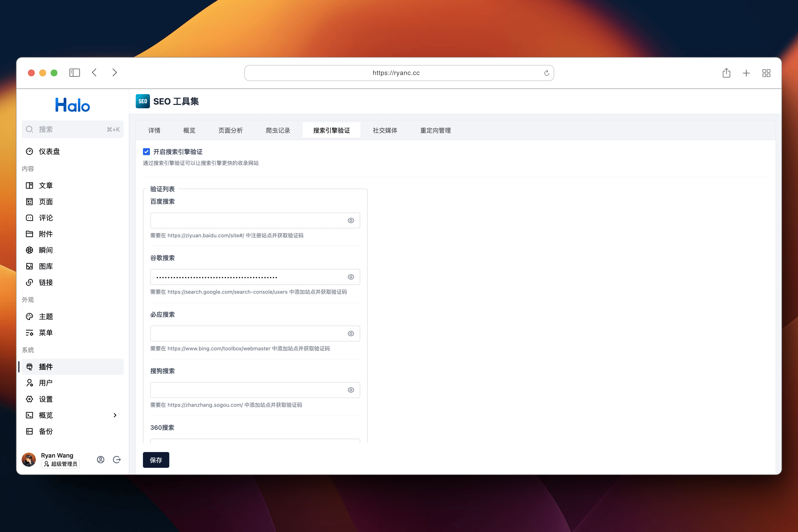
Task: Open 插件 plugins in the sidebar
Action: [73, 367]
